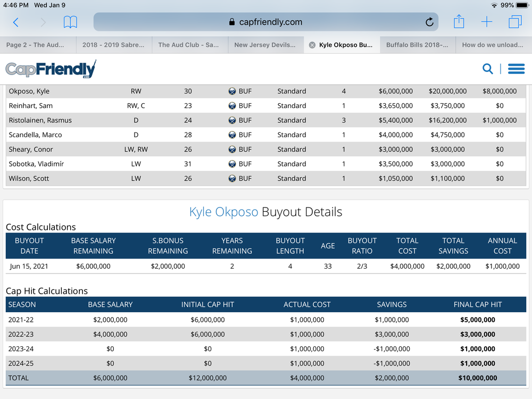Screen dimensions: 532x399
Task: Select the 2/3 buyout ratio value
Action: click(x=362, y=267)
